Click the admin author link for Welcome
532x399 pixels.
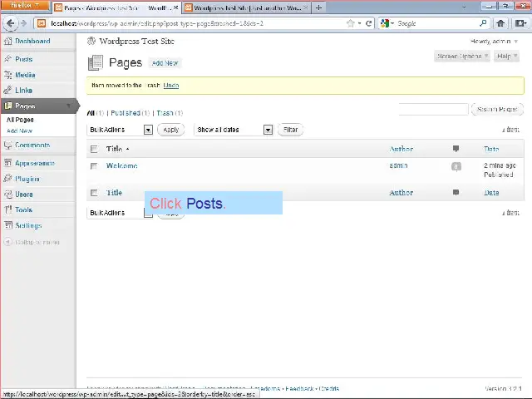(x=398, y=165)
